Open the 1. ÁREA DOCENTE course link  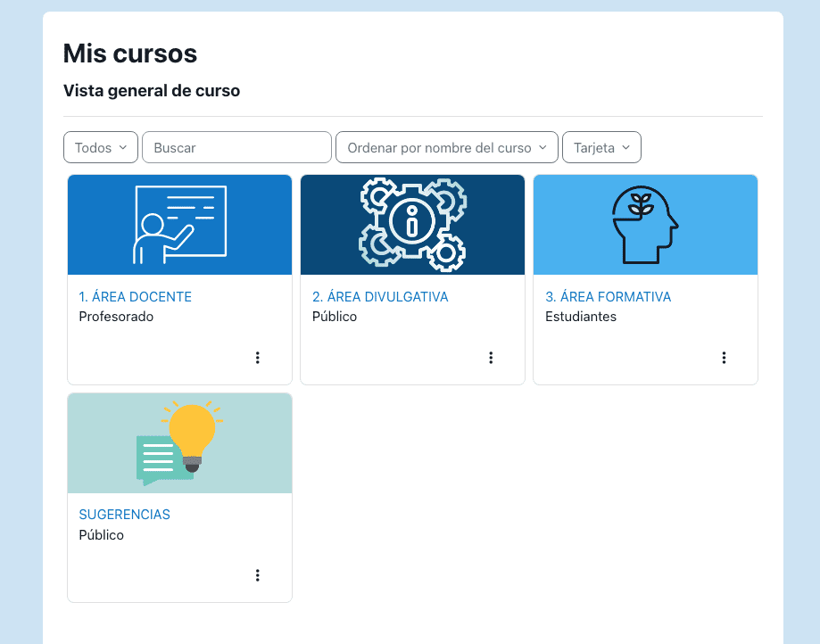(x=135, y=297)
